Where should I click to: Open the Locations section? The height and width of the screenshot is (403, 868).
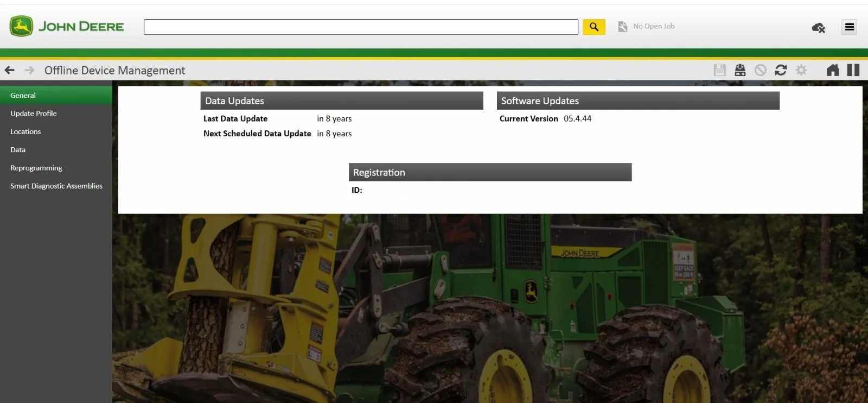point(25,131)
